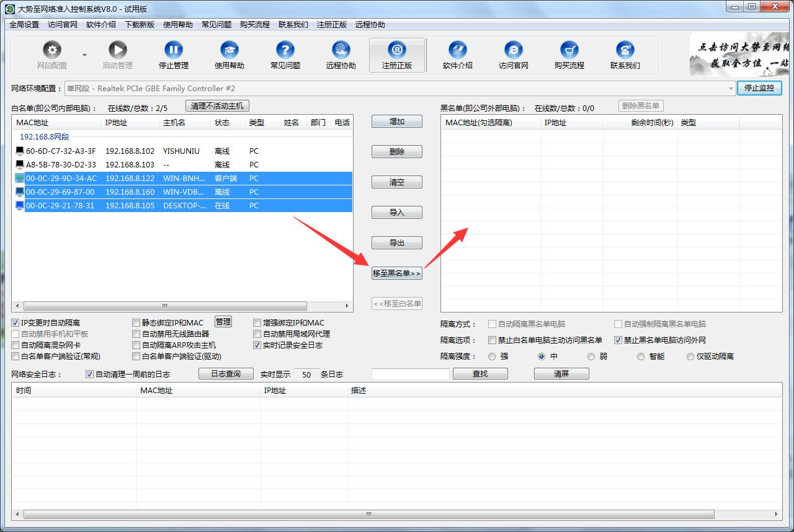Enable 自动禁用无线路由器 checkbox
Screen dimensions: 794x532
coord(136,334)
